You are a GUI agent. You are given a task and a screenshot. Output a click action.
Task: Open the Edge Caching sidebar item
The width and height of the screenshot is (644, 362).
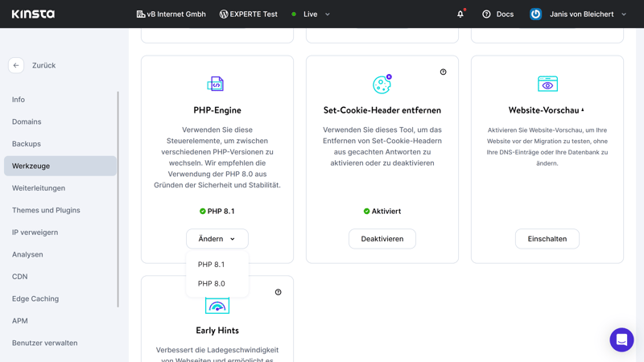(35, 298)
